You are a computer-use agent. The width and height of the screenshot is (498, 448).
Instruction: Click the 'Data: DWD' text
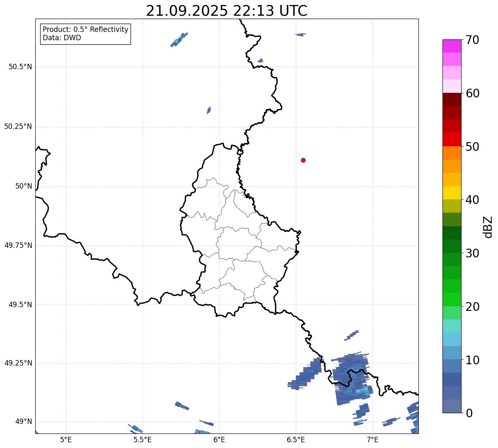point(62,38)
